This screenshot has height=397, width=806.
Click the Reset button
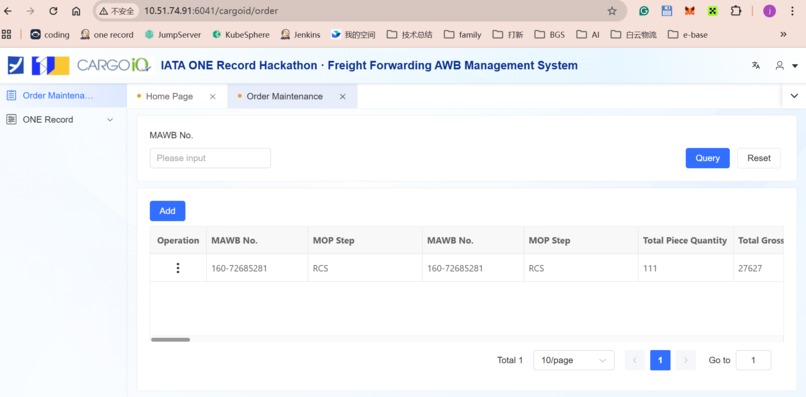759,158
